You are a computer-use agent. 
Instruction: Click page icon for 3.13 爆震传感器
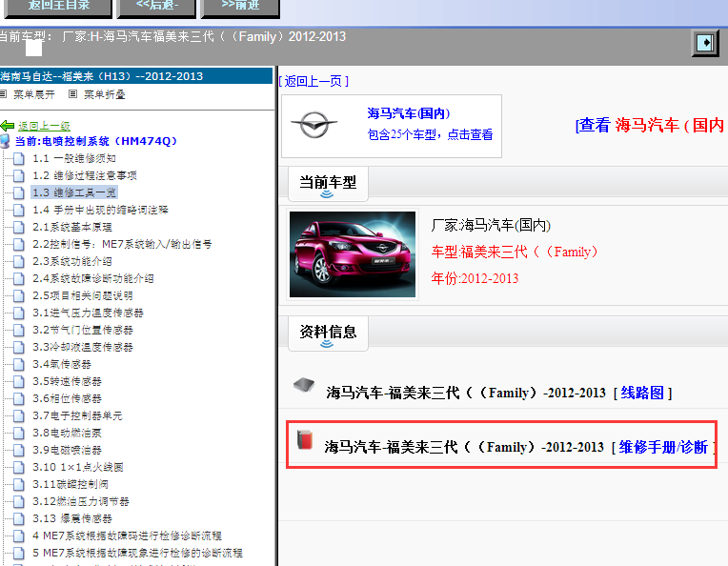click(x=19, y=519)
